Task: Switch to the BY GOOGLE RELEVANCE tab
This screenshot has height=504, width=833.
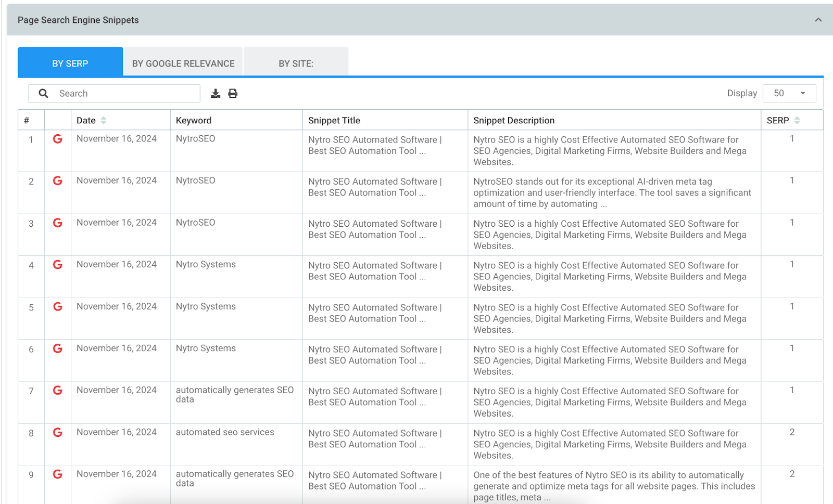Action: [x=183, y=62]
